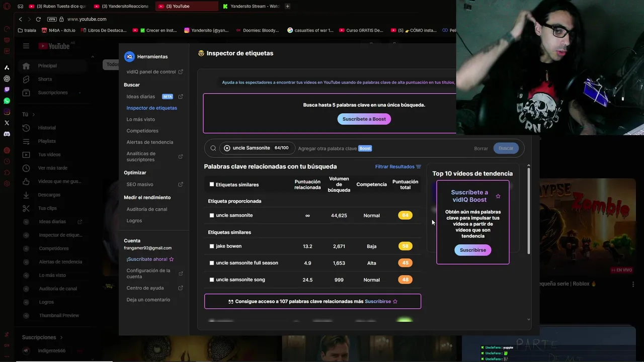This screenshot has width=644, height=362.
Task: Expand the 'Tú' section chevron
Action: tap(34, 115)
